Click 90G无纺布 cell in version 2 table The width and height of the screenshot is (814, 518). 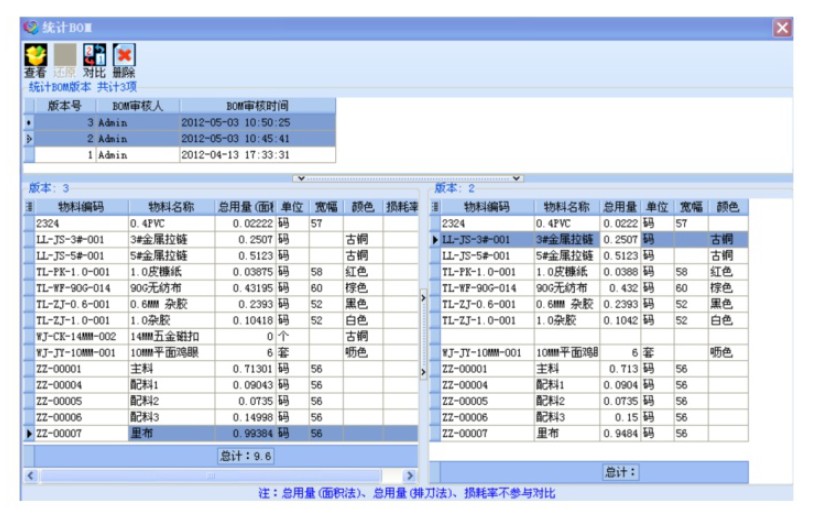[566, 288]
